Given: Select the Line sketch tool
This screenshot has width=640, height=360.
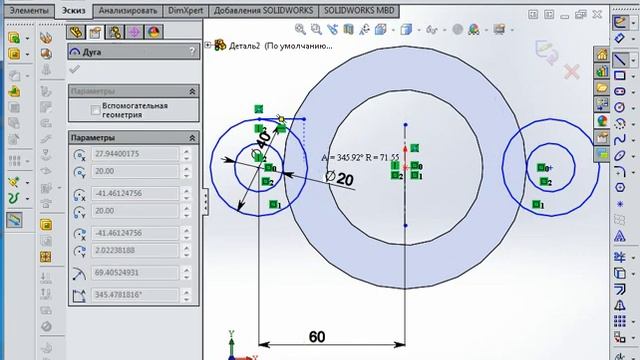Looking at the screenshot, I should (620, 60).
